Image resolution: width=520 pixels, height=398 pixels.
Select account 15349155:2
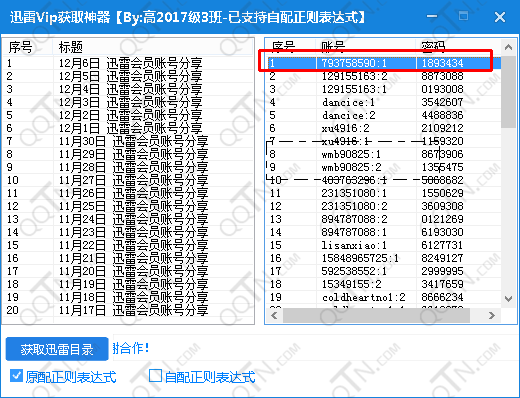[384, 284]
